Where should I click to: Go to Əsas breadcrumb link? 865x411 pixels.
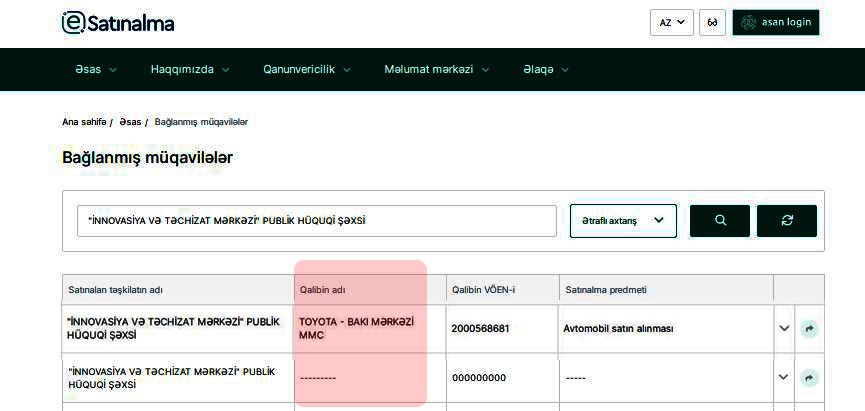[x=130, y=122]
